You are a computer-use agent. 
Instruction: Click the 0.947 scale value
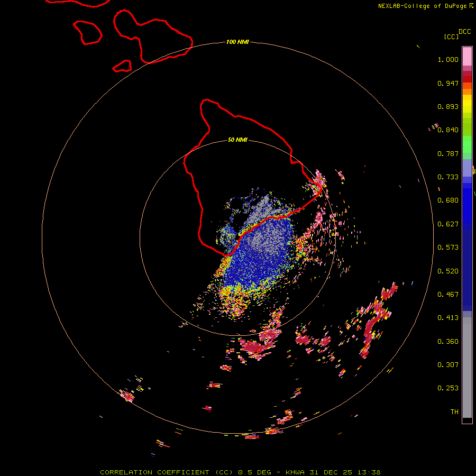point(448,83)
